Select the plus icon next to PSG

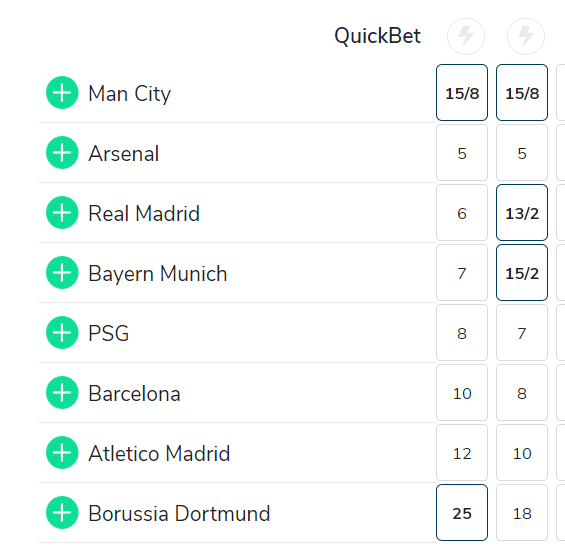click(x=62, y=333)
